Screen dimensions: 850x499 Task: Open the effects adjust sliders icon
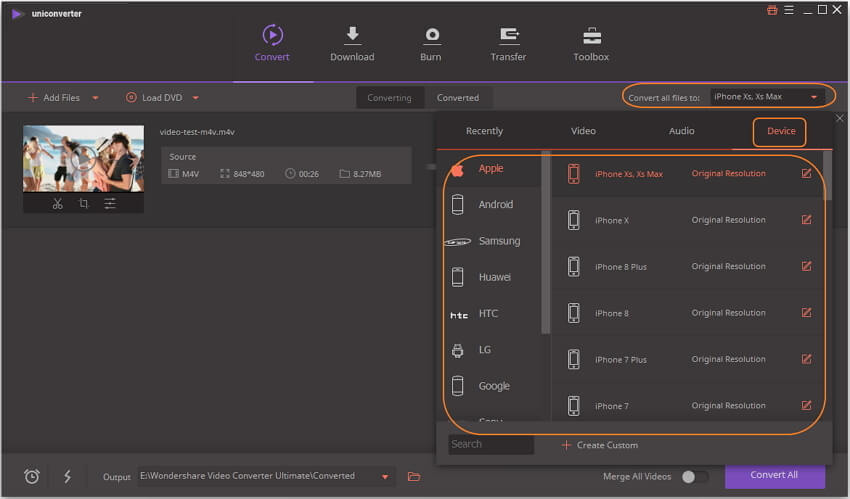(x=110, y=204)
